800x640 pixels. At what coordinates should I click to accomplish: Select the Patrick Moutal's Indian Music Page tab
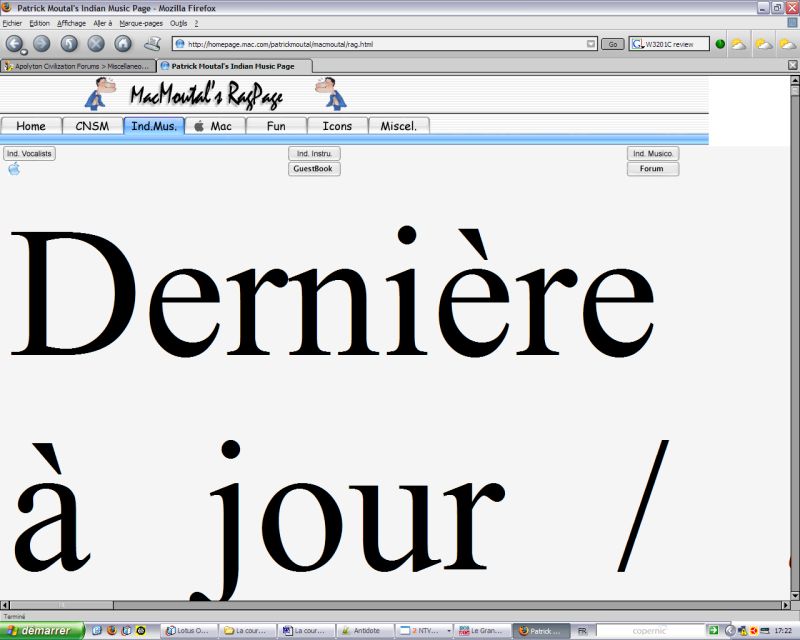234,66
